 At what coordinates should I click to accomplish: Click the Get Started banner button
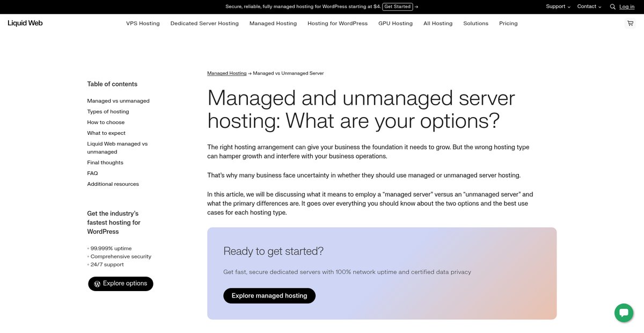click(x=398, y=6)
